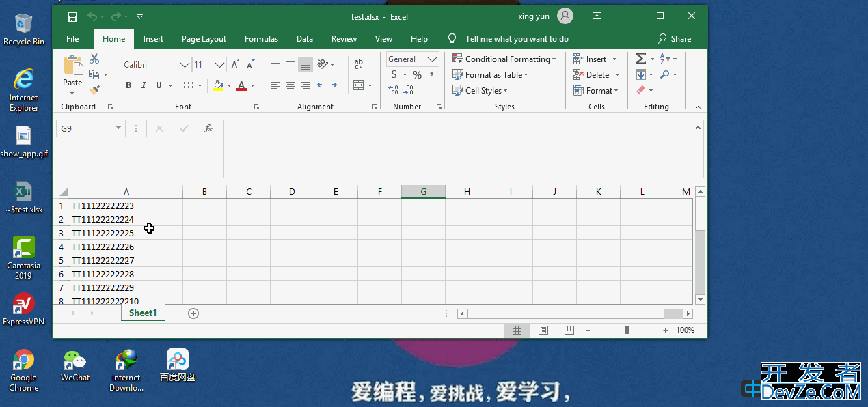Open the Ribbon Display Options icon

[597, 16]
